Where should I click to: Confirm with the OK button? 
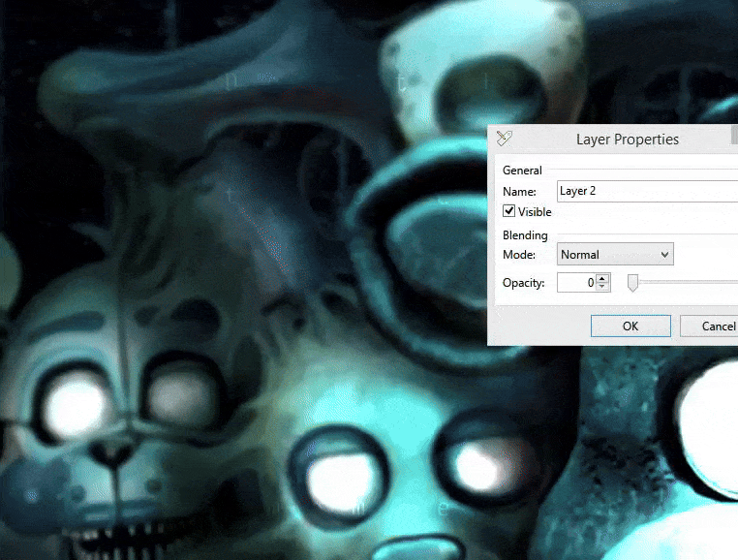(x=630, y=326)
